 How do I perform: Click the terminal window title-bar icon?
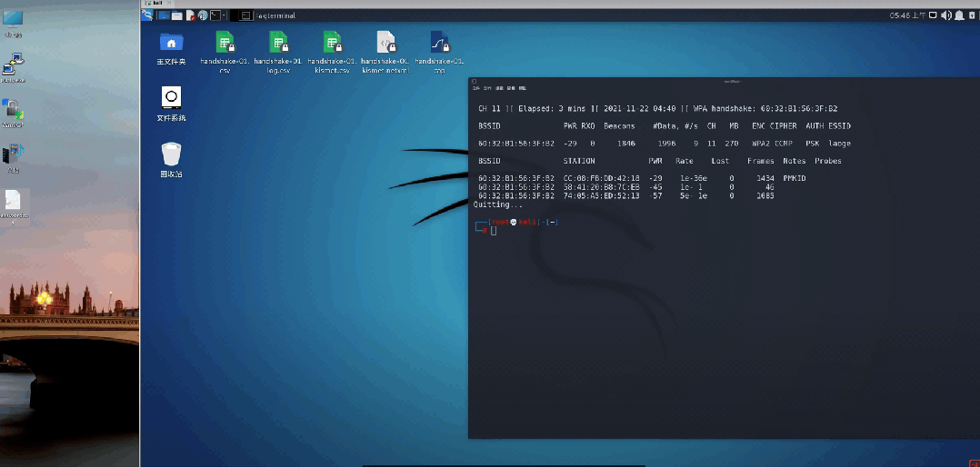[474, 81]
